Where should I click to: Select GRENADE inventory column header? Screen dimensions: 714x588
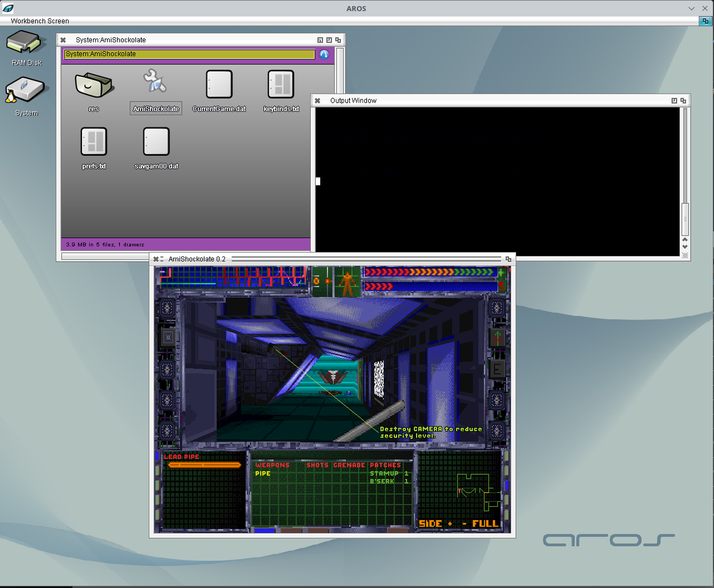click(x=349, y=465)
